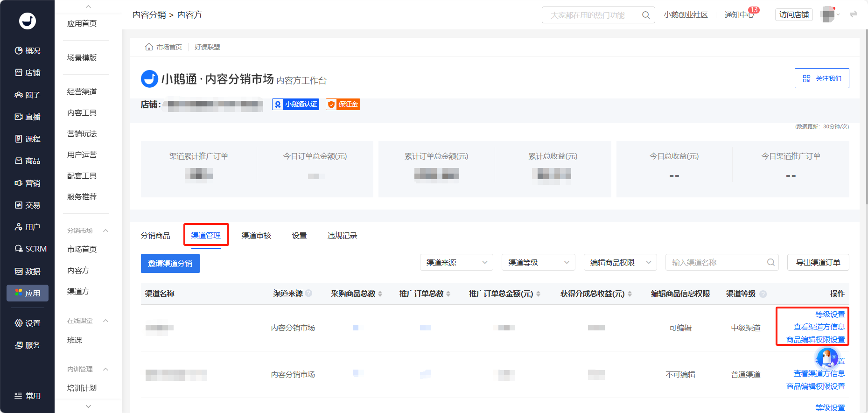
Task: Open SCRM section in sidebar
Action: point(30,249)
